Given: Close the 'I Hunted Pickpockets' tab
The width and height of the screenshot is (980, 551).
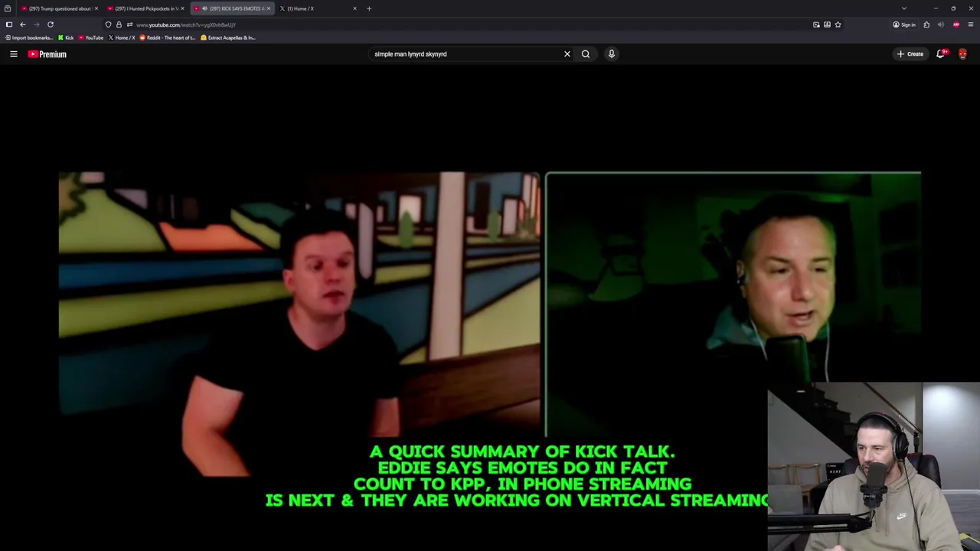Looking at the screenshot, I should [182, 8].
